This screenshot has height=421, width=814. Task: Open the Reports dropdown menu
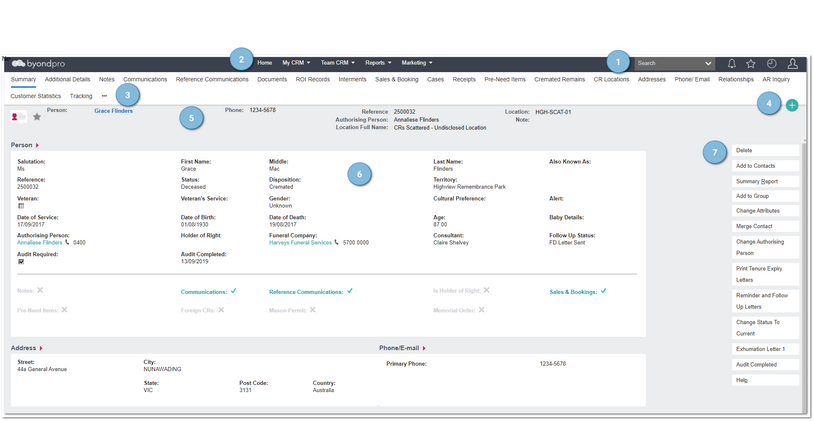378,63
